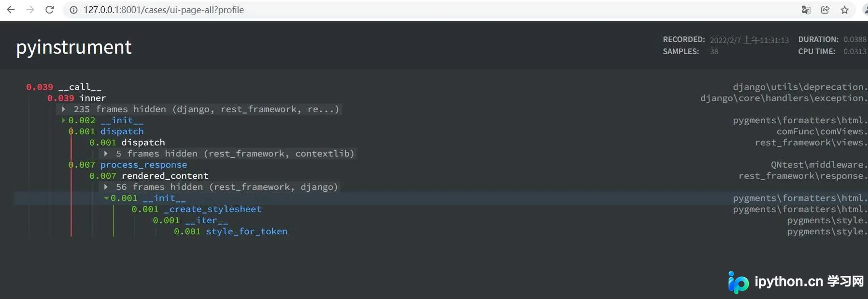Expand the 0.002 __init__ frame

click(63, 120)
